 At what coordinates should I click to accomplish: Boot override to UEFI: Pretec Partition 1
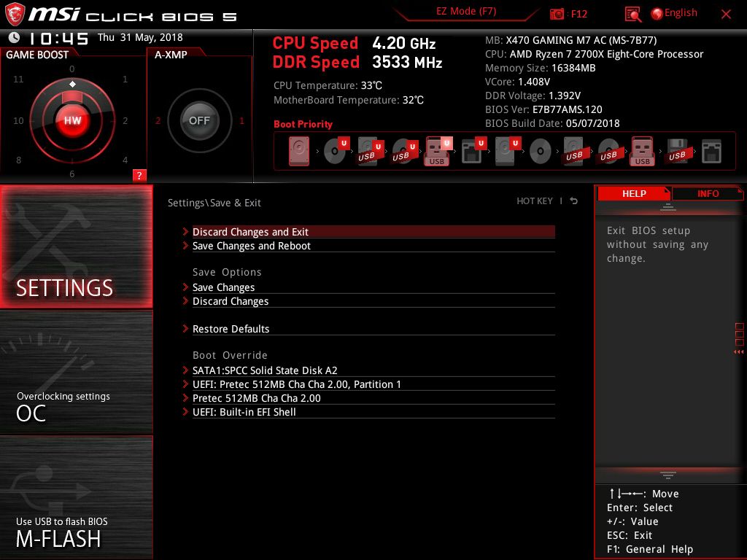[x=373, y=384]
